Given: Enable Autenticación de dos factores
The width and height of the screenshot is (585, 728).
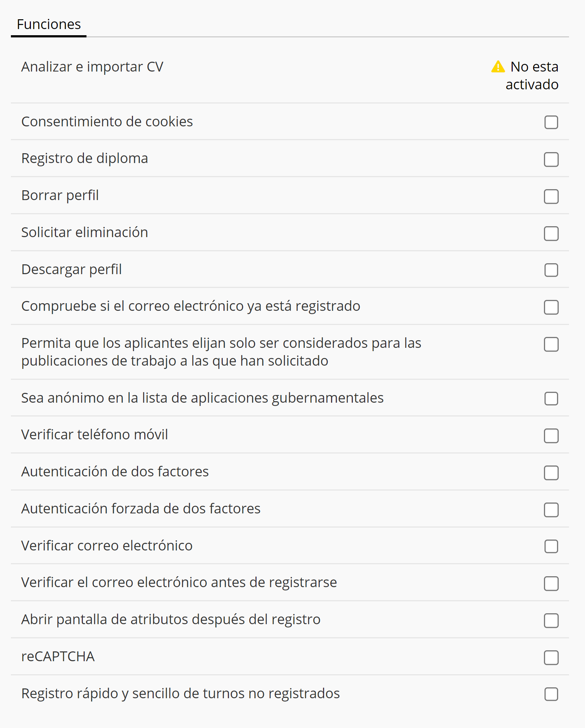Looking at the screenshot, I should [x=551, y=473].
